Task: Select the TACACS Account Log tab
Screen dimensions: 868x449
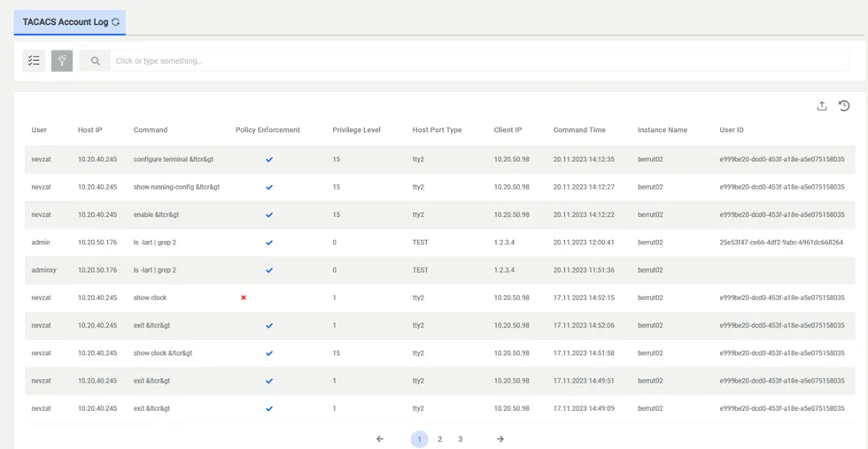Action: 70,22
